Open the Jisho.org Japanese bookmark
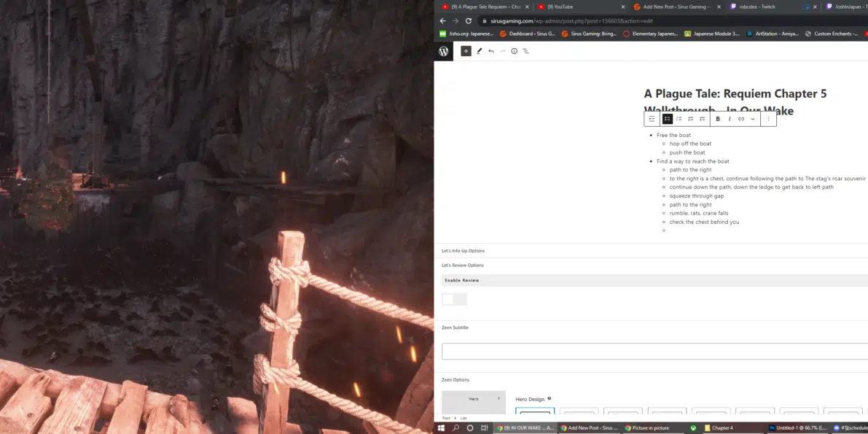The image size is (868, 434). (466, 34)
